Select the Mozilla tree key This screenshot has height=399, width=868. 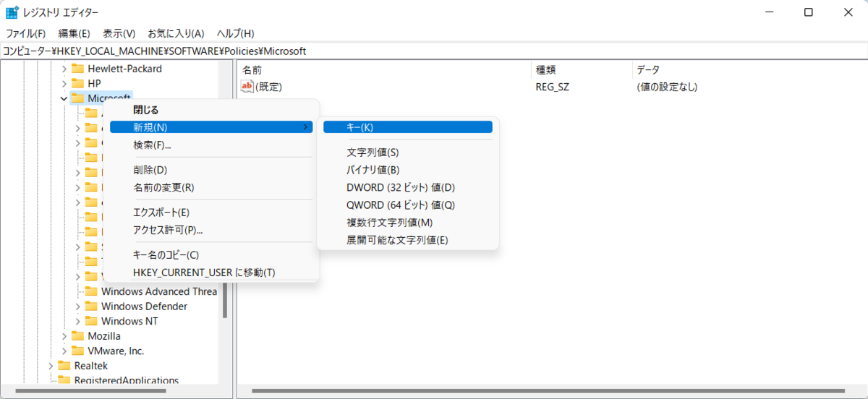tap(104, 336)
